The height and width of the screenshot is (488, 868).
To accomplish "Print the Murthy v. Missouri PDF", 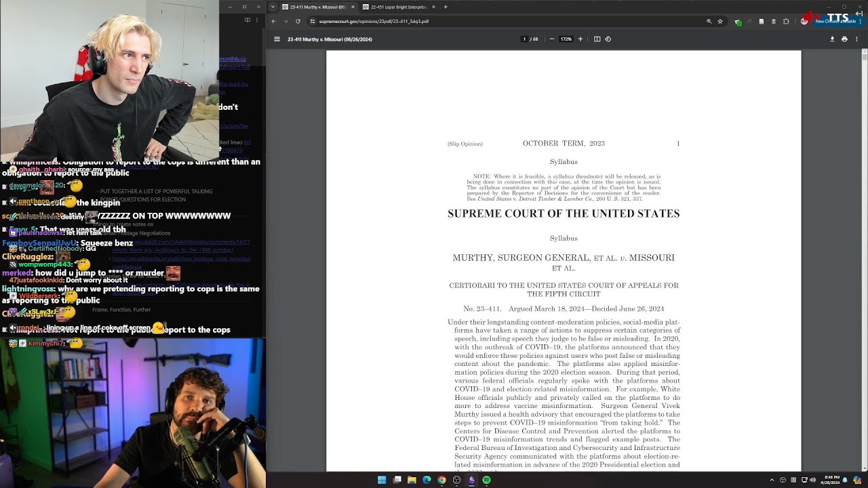I will 844,39.
